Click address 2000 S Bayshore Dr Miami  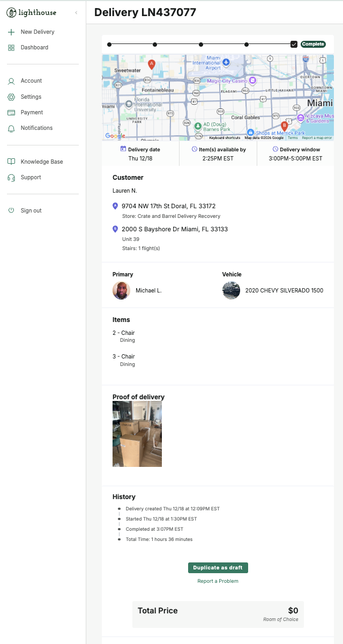(175, 229)
